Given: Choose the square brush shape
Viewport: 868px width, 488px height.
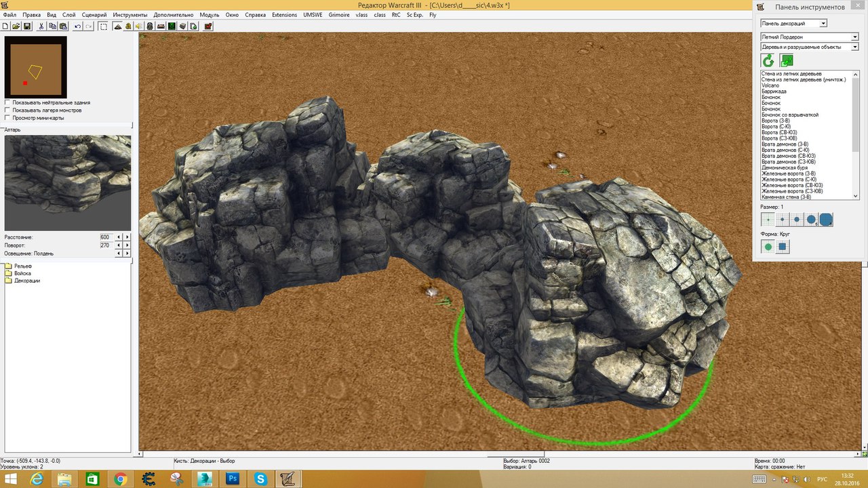Looking at the screenshot, I should (x=783, y=247).
